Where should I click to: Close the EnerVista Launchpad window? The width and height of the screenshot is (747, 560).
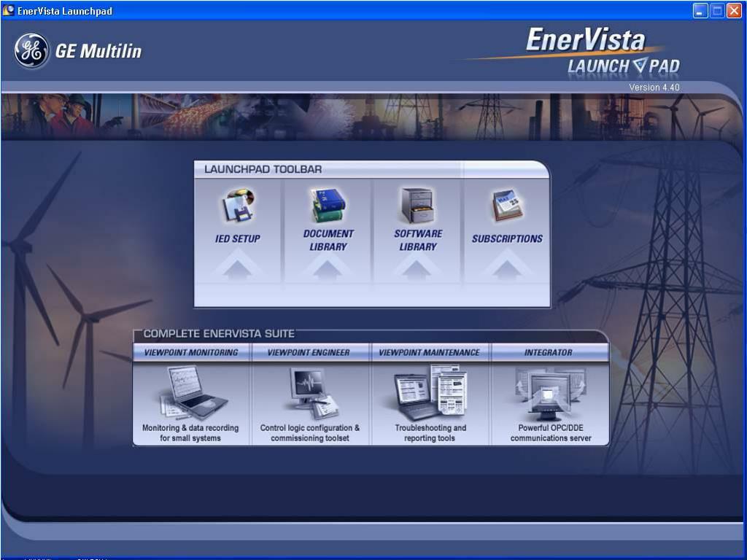coord(734,10)
